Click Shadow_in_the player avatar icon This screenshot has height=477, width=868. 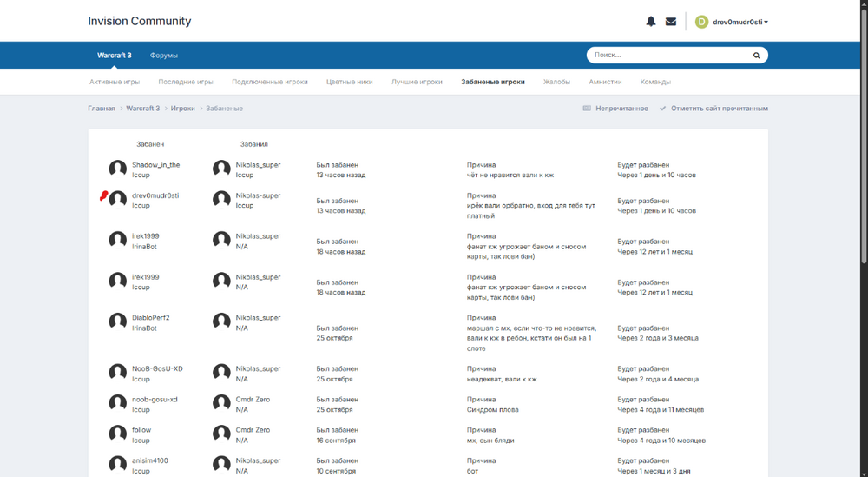point(118,169)
